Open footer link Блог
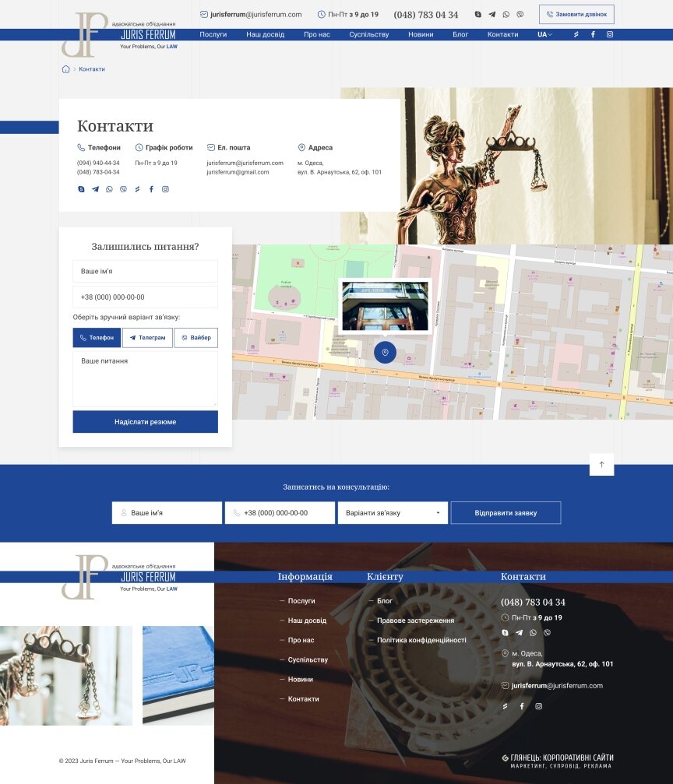 coord(384,601)
